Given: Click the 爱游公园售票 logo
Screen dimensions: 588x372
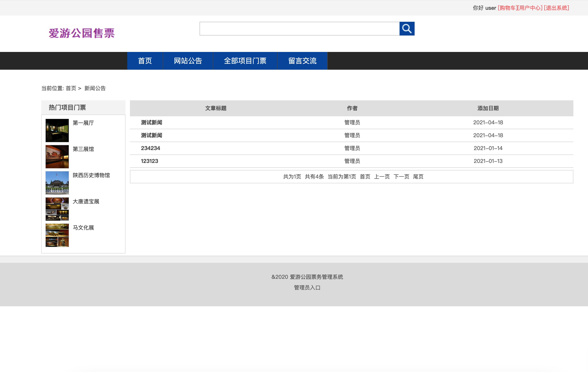Looking at the screenshot, I should [x=82, y=33].
